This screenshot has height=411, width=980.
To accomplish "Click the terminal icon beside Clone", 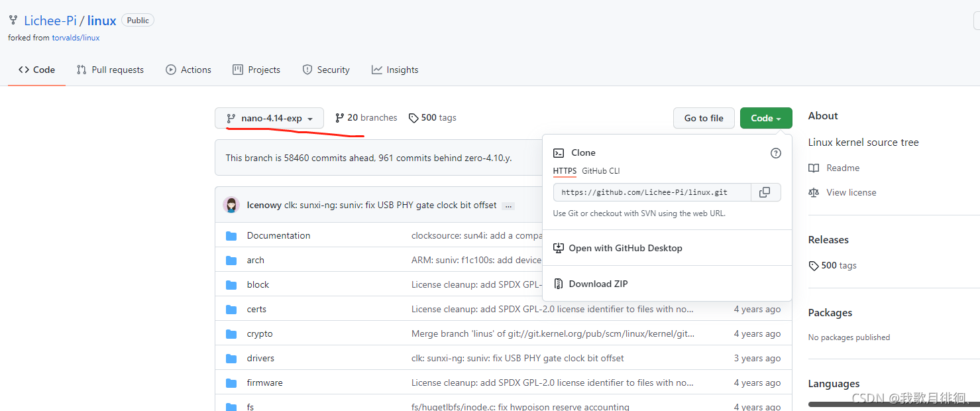I will click(559, 152).
